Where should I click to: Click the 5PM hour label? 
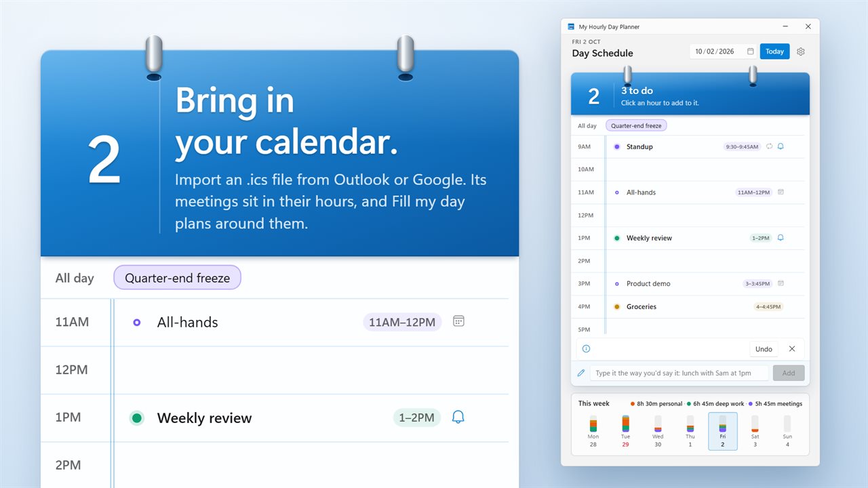tap(585, 329)
